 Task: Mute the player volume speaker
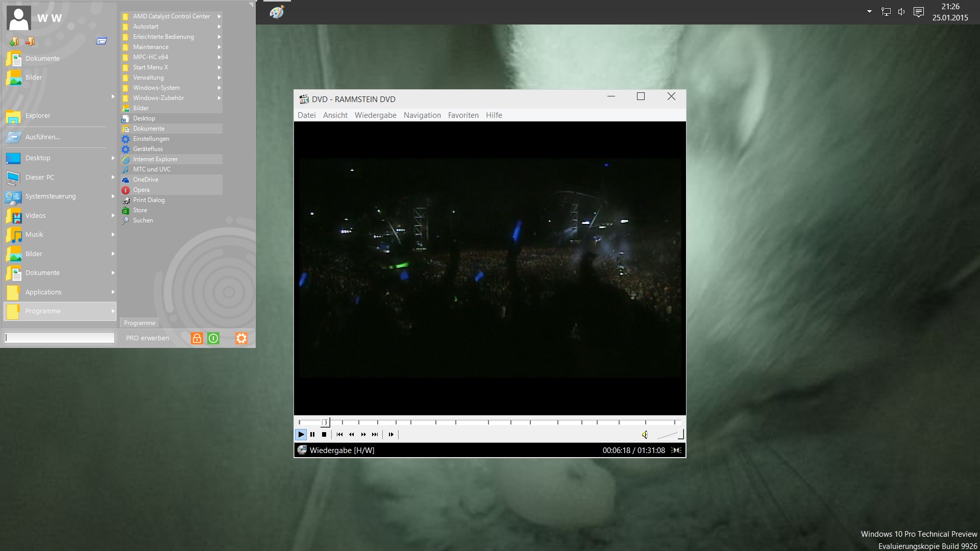point(645,435)
